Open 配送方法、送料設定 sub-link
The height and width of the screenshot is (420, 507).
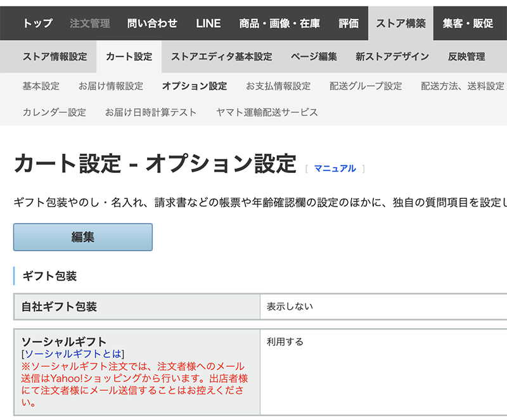[463, 86]
